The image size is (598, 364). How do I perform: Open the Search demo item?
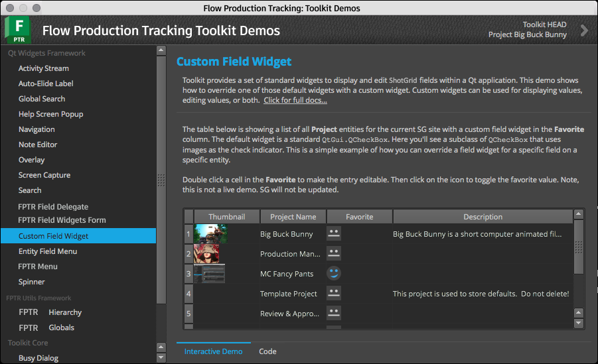30,190
